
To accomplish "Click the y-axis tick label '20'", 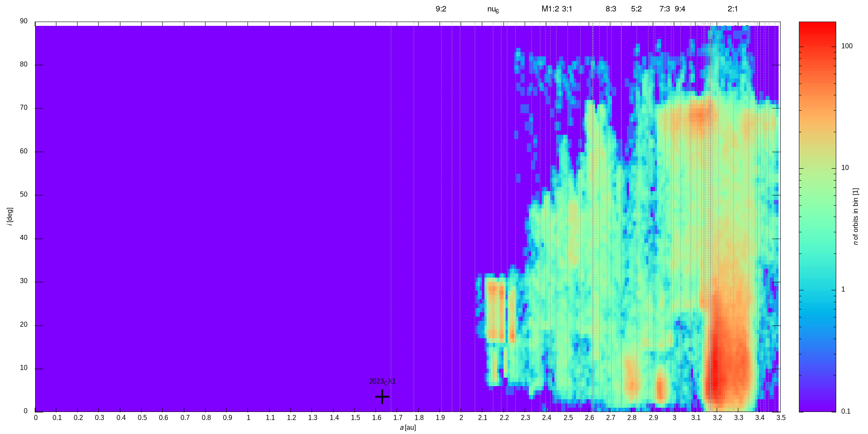I will point(23,325).
